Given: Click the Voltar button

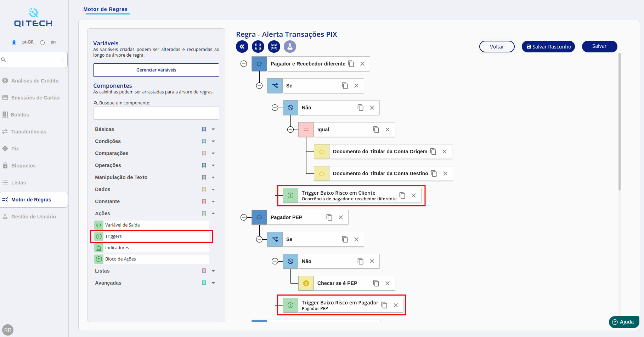Looking at the screenshot, I should tap(497, 47).
